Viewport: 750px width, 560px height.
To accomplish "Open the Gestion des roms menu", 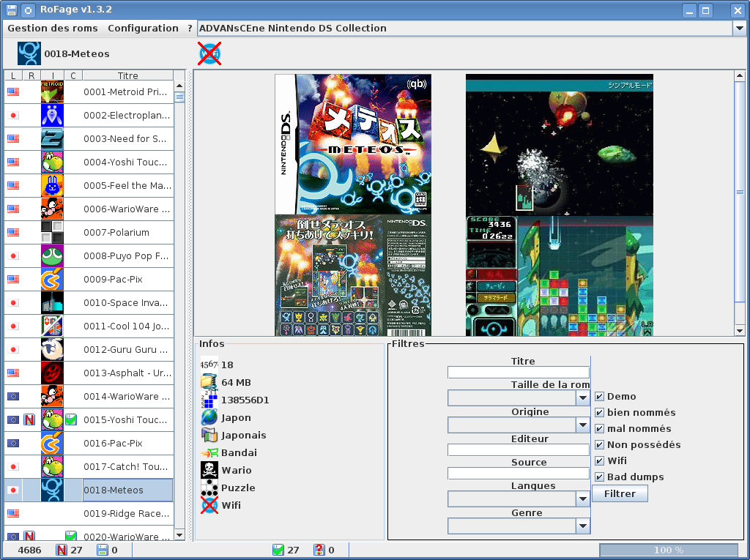I will click(x=53, y=29).
